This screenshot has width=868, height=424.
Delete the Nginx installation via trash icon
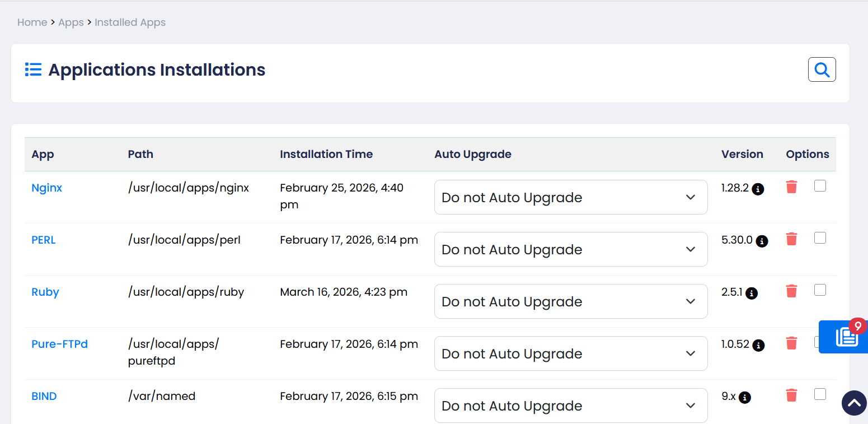(791, 187)
